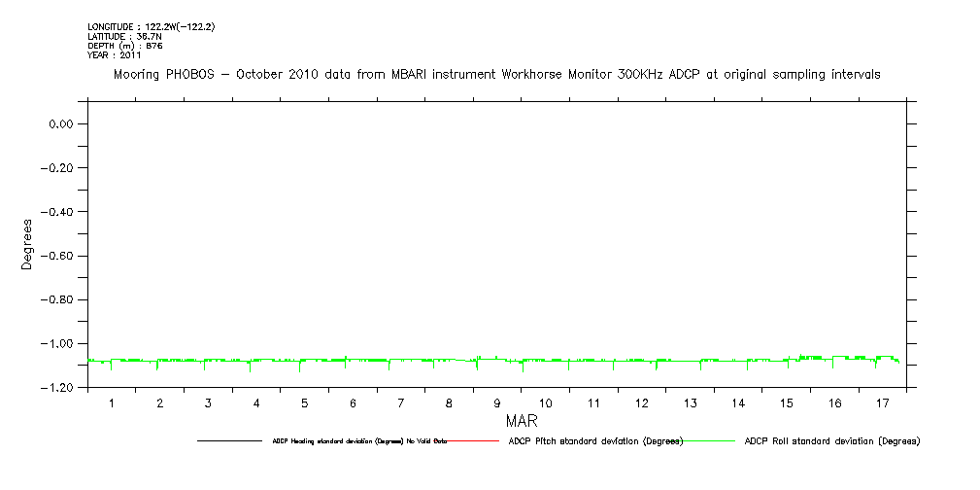Click the ADCP Roll standard deviation legend label
Viewport: 980px width, 490px height.
pyautogui.click(x=831, y=441)
